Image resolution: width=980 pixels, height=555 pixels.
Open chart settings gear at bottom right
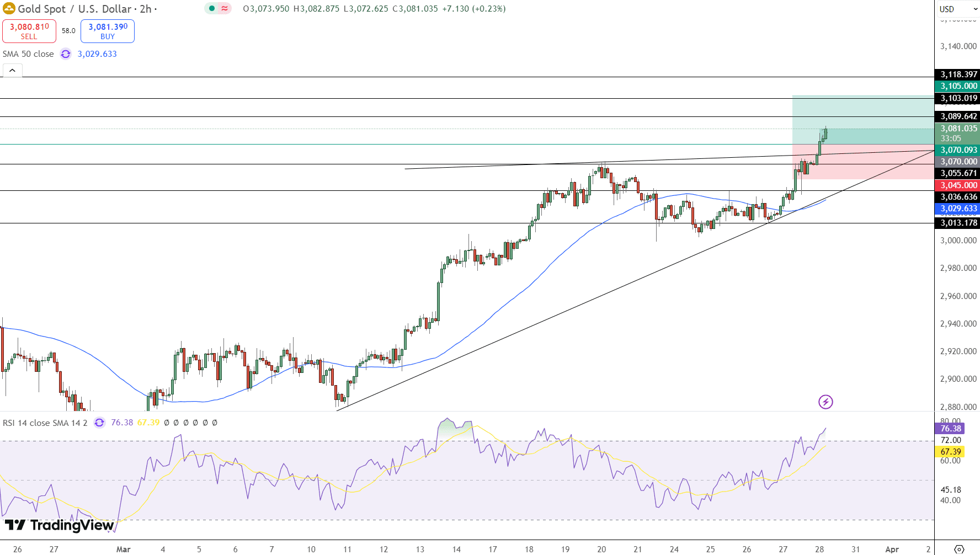[959, 549]
